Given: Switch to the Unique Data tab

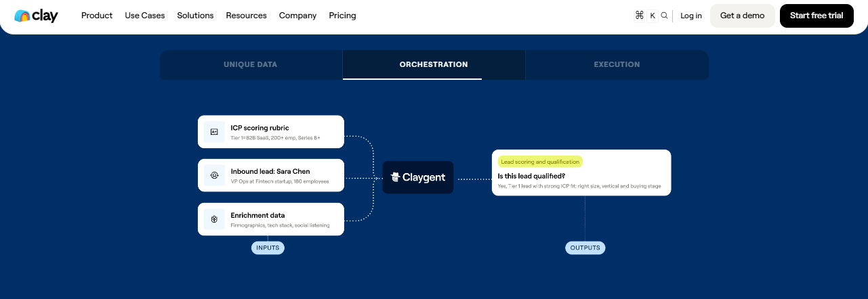Looking at the screenshot, I should pos(251,65).
